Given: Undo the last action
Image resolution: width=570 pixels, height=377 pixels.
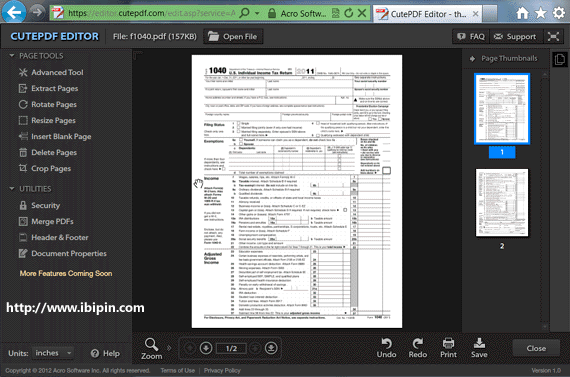Looking at the screenshot, I should (386, 348).
